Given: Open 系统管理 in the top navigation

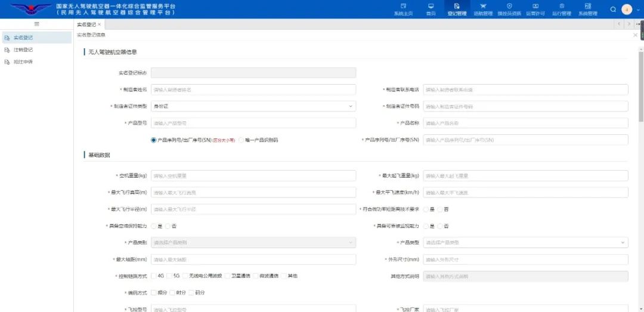Looking at the screenshot, I should [588, 9].
